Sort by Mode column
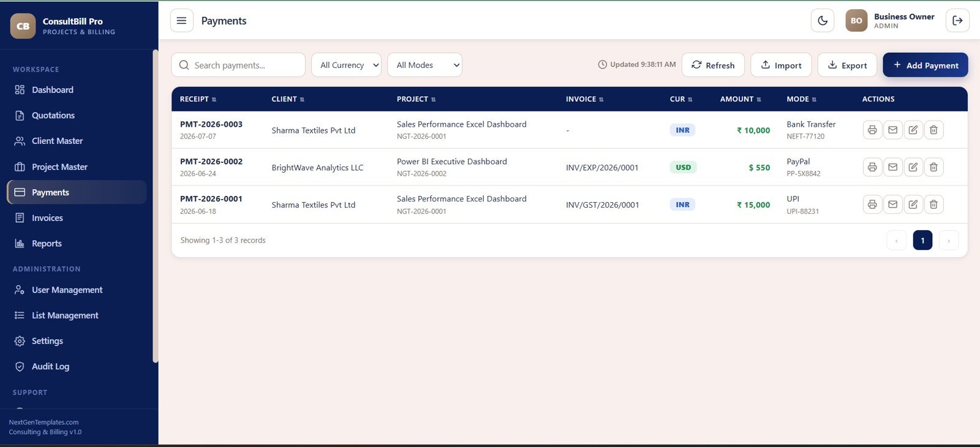This screenshot has width=980, height=447. coord(801,99)
